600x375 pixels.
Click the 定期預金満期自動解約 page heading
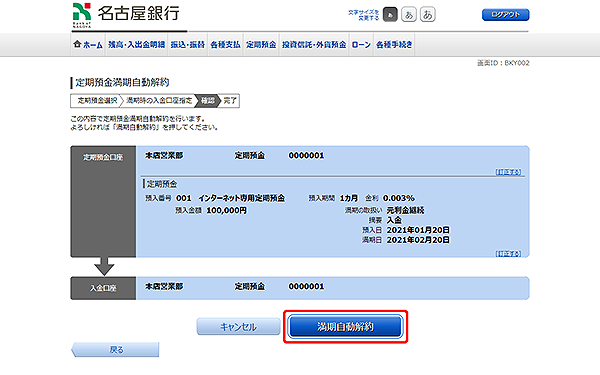pyautogui.click(x=122, y=82)
